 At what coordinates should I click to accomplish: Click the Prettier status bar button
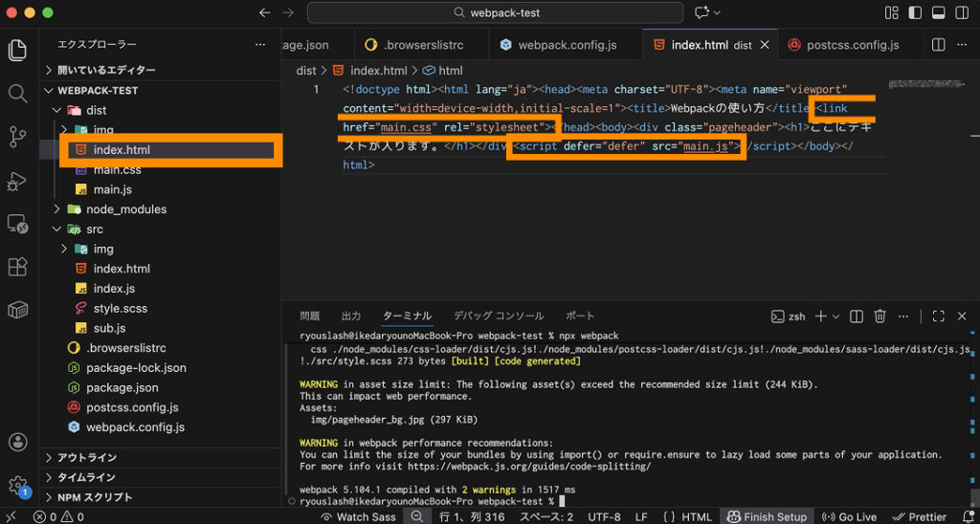point(919,516)
